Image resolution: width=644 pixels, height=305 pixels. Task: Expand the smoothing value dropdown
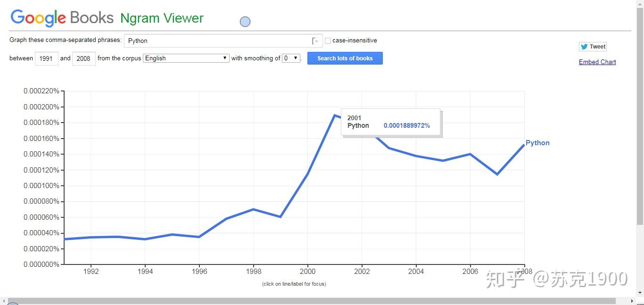[x=291, y=58]
